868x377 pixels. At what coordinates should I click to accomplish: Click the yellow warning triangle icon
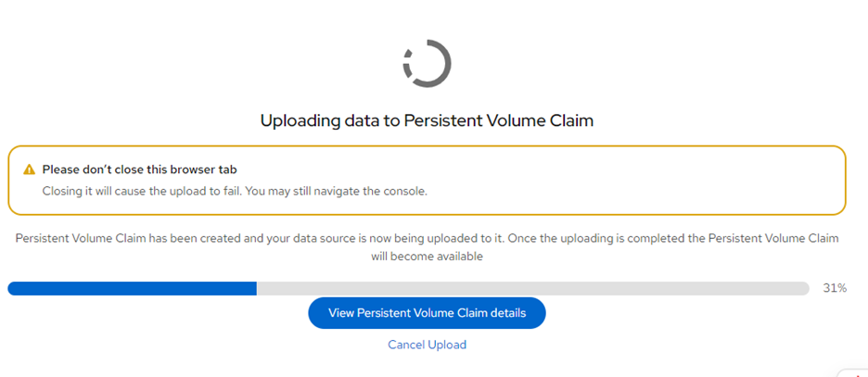click(29, 170)
